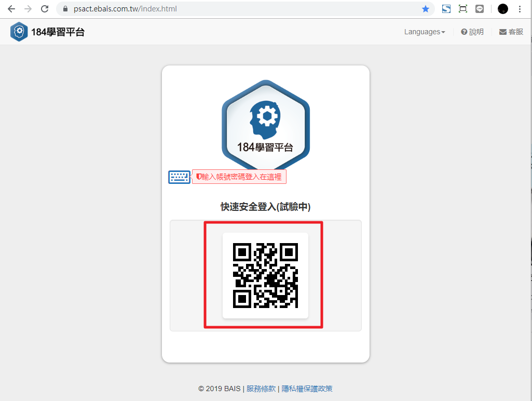Open the 服務條款 terms link
This screenshot has height=401, width=532.
[261, 389]
